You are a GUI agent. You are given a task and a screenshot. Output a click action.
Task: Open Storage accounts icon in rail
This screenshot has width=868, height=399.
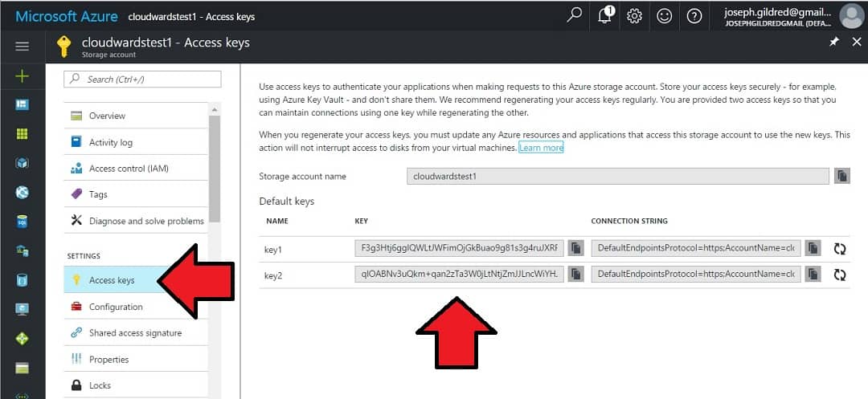coord(23,368)
